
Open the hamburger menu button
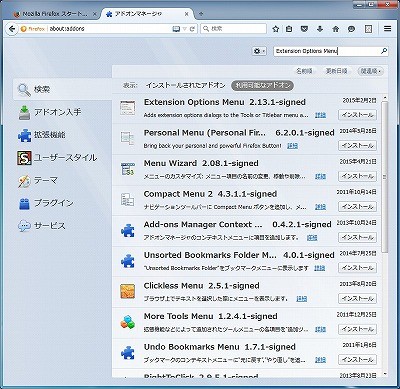[387, 29]
